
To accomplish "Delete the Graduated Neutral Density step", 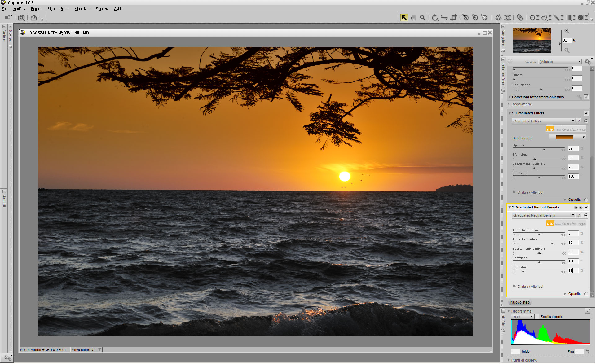I will pyautogui.click(x=580, y=208).
